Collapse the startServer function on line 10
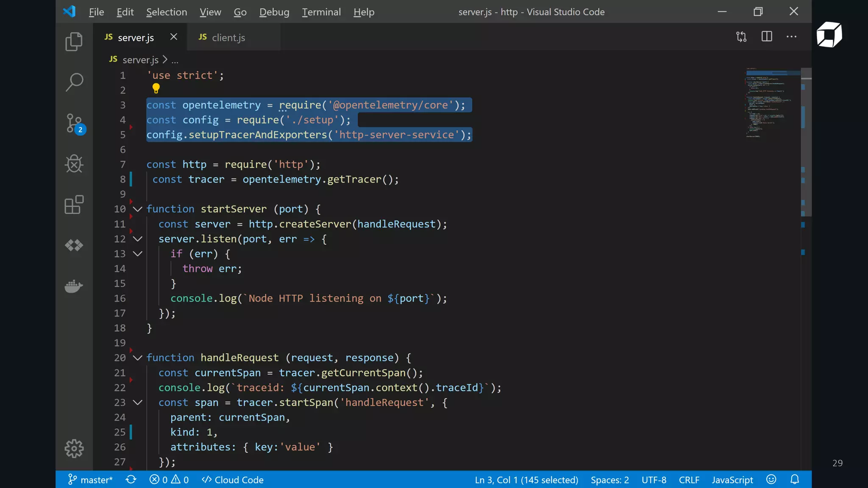 coord(138,209)
